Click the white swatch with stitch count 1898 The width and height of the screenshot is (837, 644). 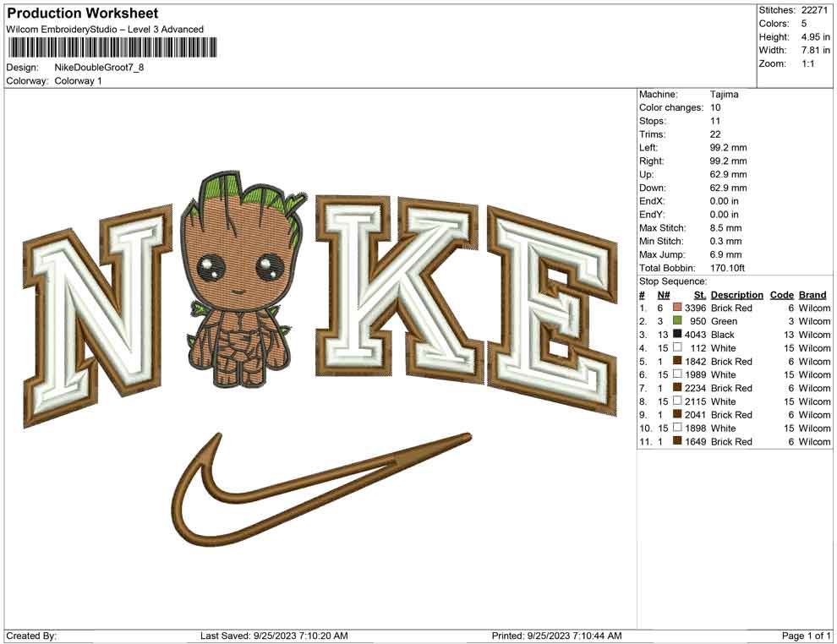pyautogui.click(x=677, y=428)
